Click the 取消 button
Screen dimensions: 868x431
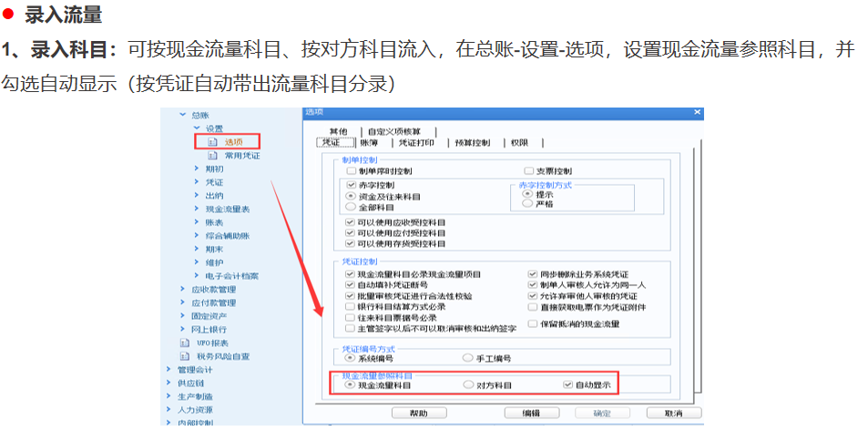pyautogui.click(x=674, y=414)
